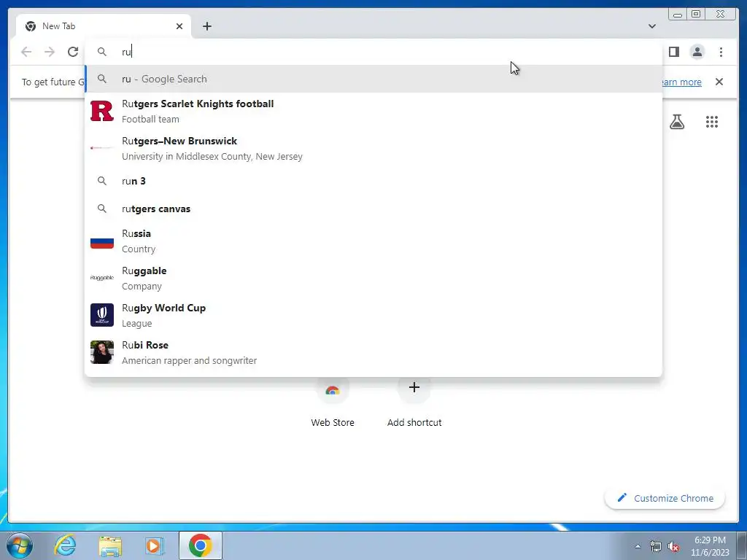747x560 pixels.
Task: Dismiss the info bar with X
Action: 719,82
